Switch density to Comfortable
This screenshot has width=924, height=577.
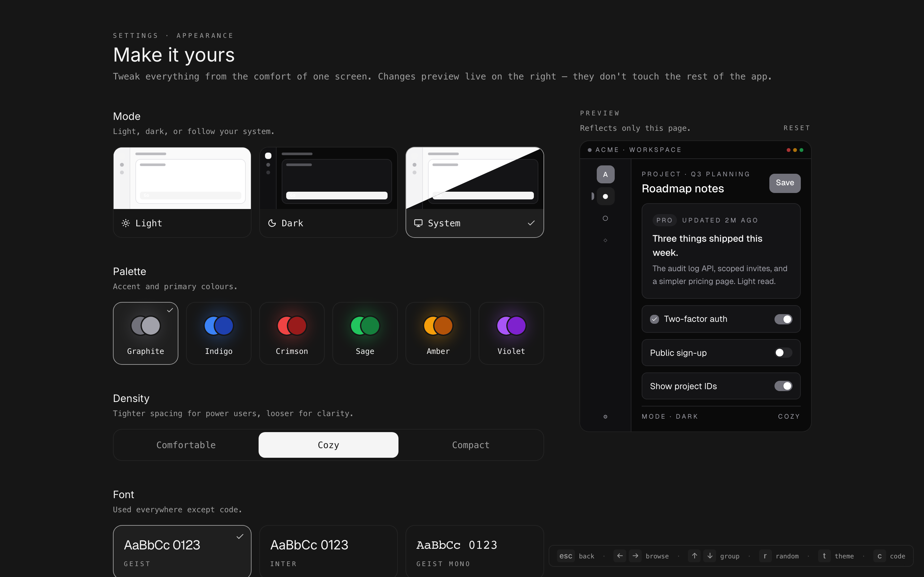coord(186,445)
